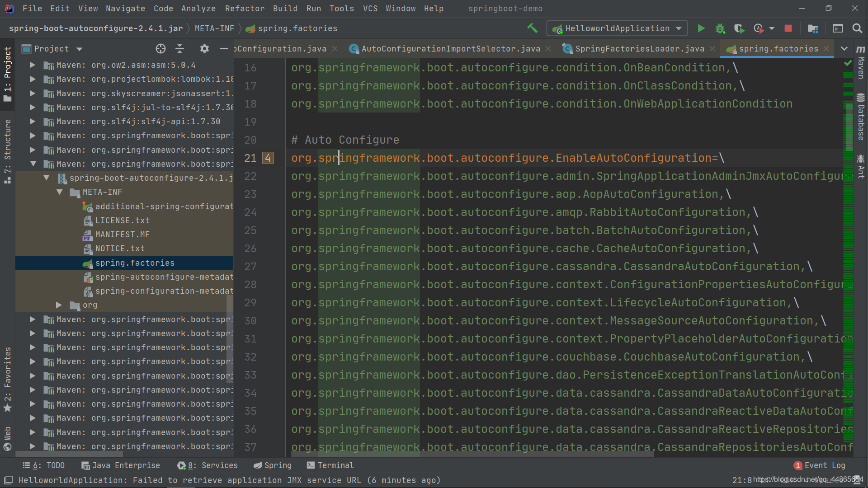Screen dimensions: 868x488
Task: Open the Refactor menu
Action: coord(245,9)
